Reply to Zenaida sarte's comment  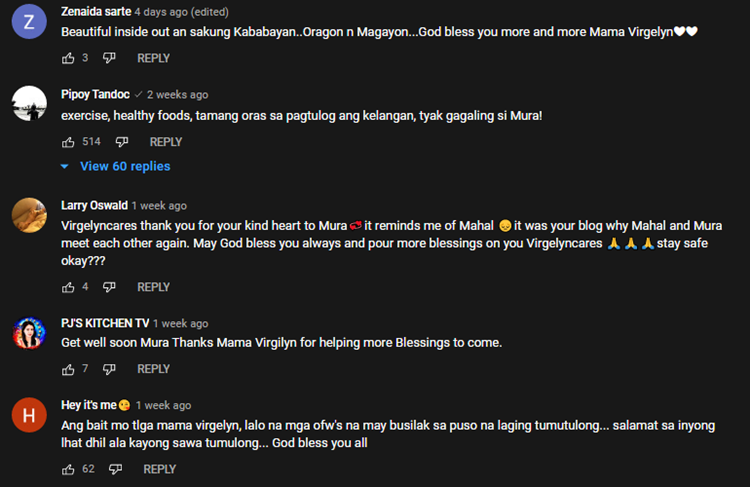coord(154,58)
